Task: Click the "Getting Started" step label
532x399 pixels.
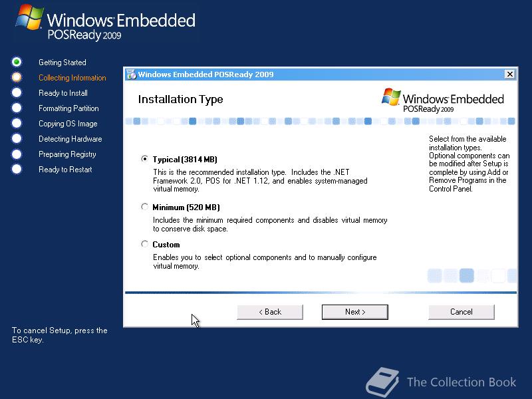Action: tap(63, 63)
